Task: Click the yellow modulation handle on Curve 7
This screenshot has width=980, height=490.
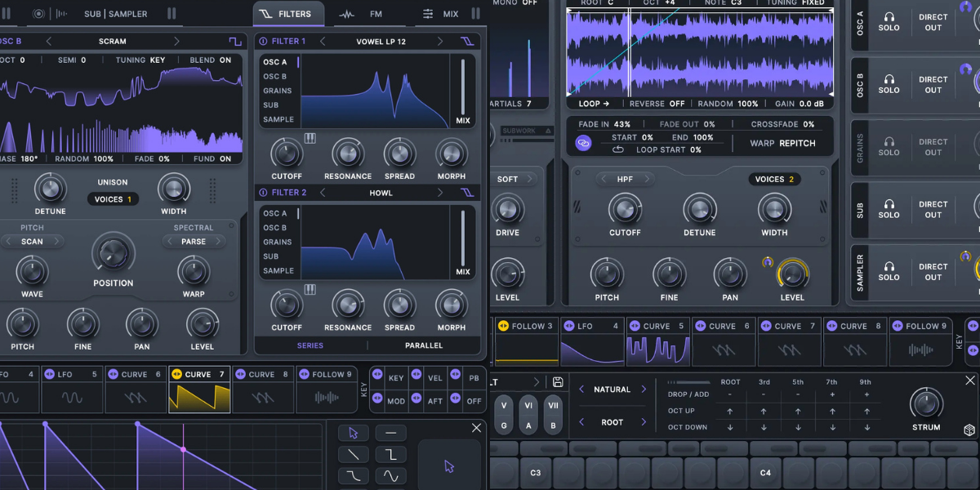Action: 176,375
